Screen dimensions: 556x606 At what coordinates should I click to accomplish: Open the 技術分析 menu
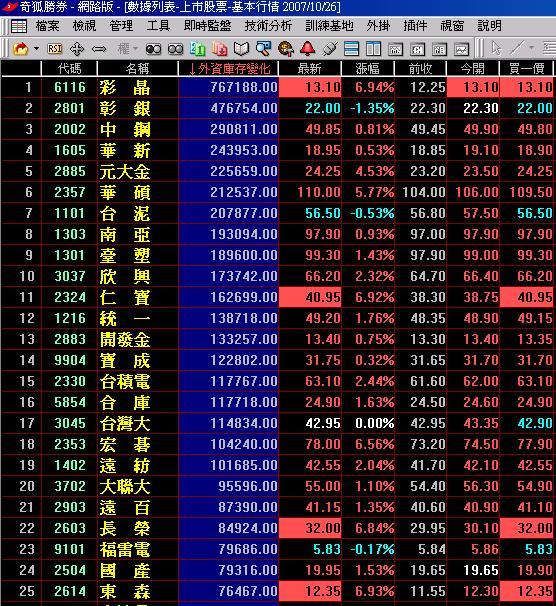(268, 26)
